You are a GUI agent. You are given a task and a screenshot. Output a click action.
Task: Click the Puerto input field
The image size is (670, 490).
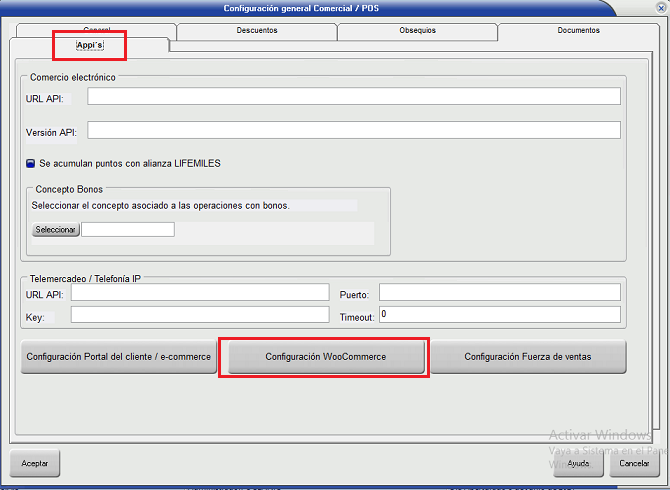click(x=499, y=293)
